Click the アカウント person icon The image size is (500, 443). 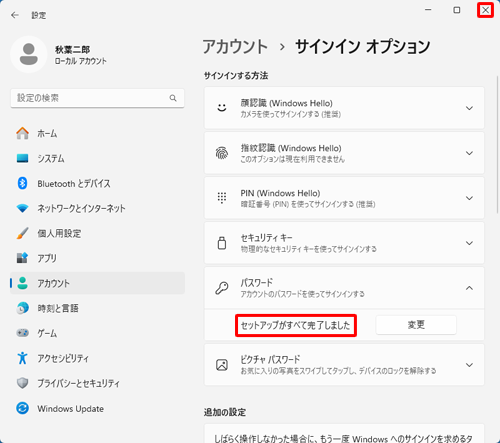[22, 283]
